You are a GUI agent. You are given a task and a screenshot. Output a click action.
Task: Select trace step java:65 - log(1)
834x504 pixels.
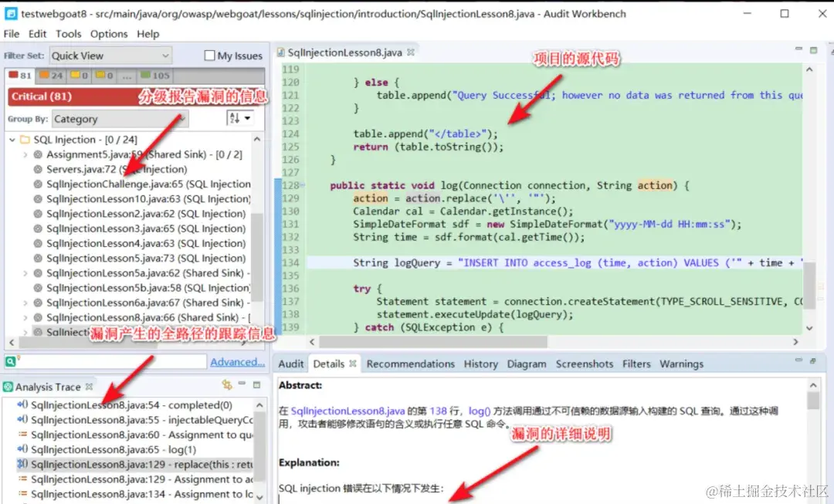(114, 450)
